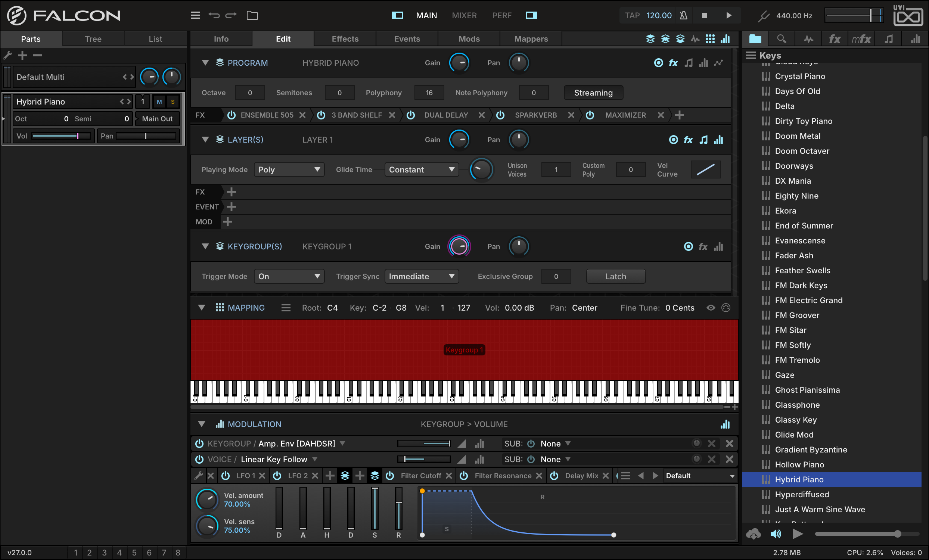The height and width of the screenshot is (560, 929).
Task: Switch to the Mods tab
Action: point(469,39)
